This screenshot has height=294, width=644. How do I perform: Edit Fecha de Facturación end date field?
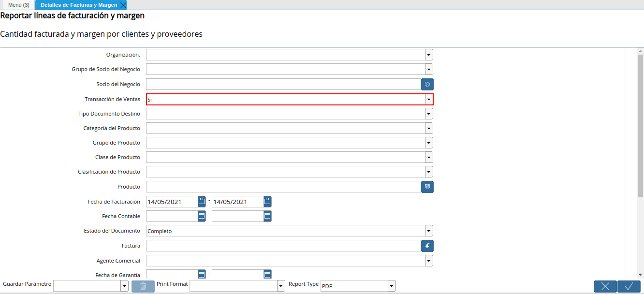[x=237, y=202]
